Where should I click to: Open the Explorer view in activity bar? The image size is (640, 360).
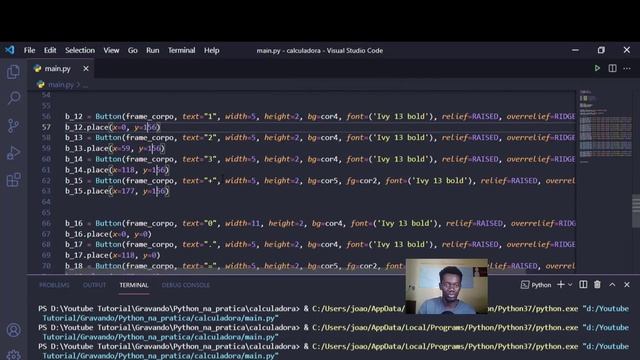click(13, 72)
